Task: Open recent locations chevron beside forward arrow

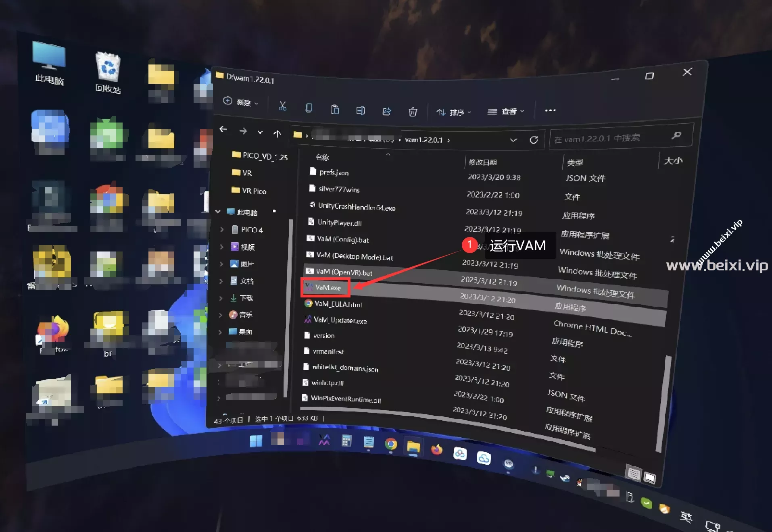Action: click(260, 132)
